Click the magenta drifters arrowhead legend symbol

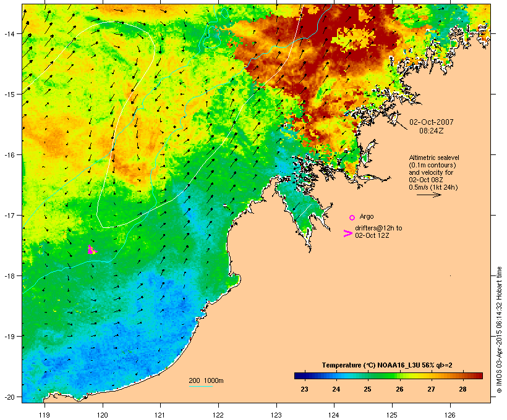tap(348, 233)
